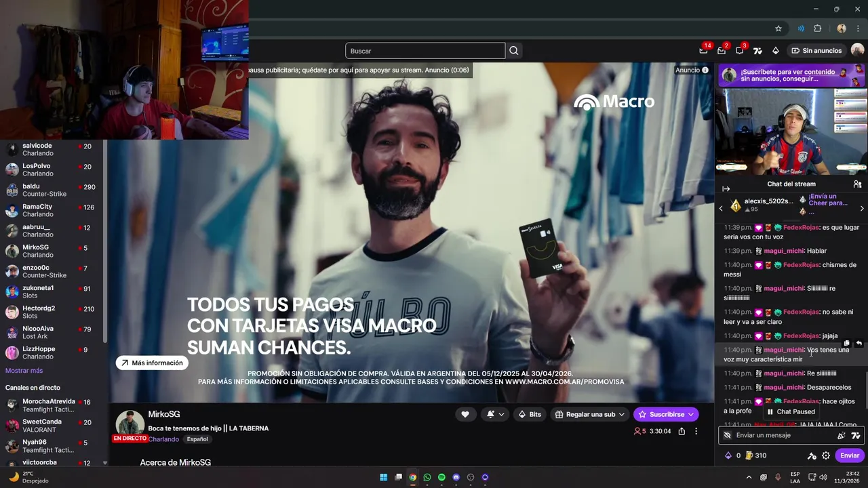
Task: Open Discord from taskbar
Action: click(456, 477)
